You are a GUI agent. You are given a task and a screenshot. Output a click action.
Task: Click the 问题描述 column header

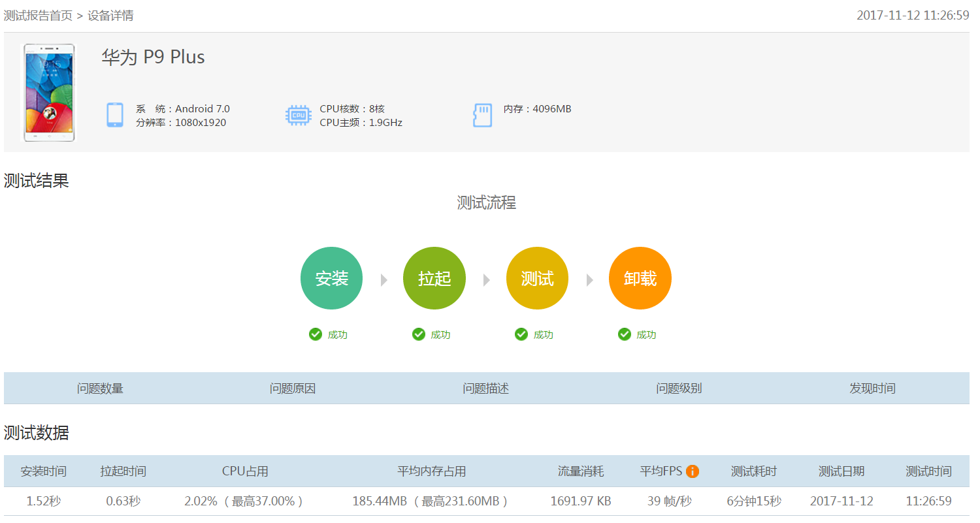point(486,388)
